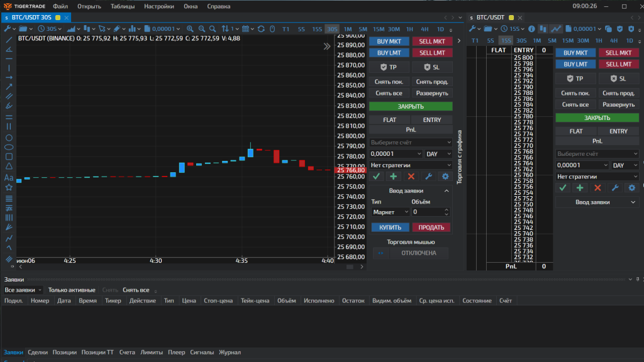Click the blue КУПИТЬ button
Screen dimensions: 644x362
[390, 228]
